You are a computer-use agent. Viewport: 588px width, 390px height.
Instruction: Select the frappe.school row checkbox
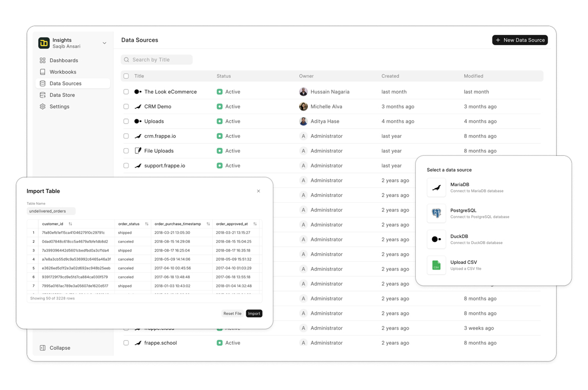pos(126,343)
